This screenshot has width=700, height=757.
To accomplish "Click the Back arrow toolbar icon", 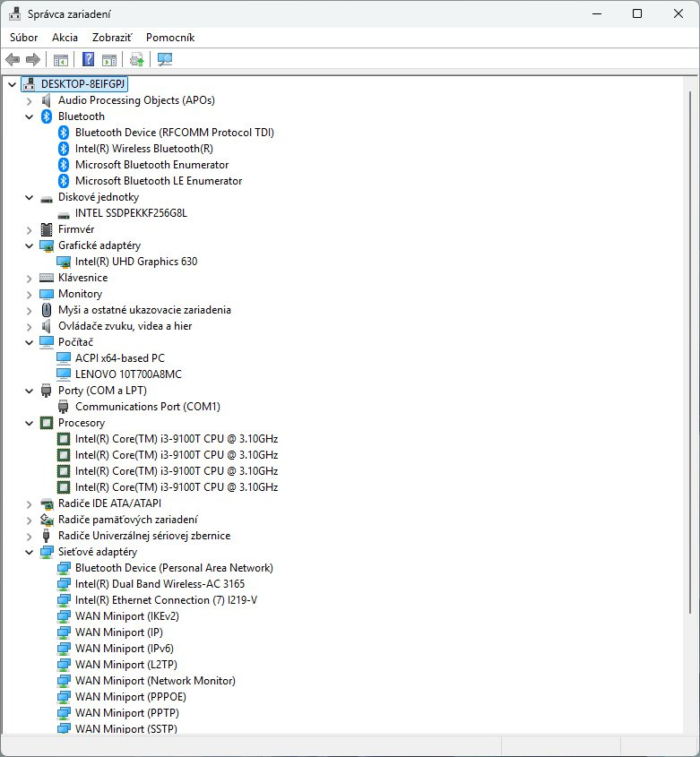I will pos(13,59).
